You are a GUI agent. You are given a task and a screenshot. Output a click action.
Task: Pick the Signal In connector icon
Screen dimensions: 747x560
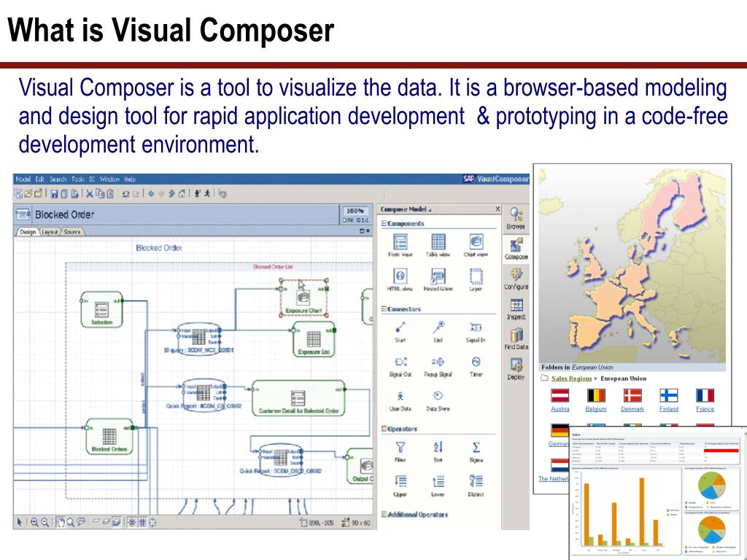[x=476, y=327]
